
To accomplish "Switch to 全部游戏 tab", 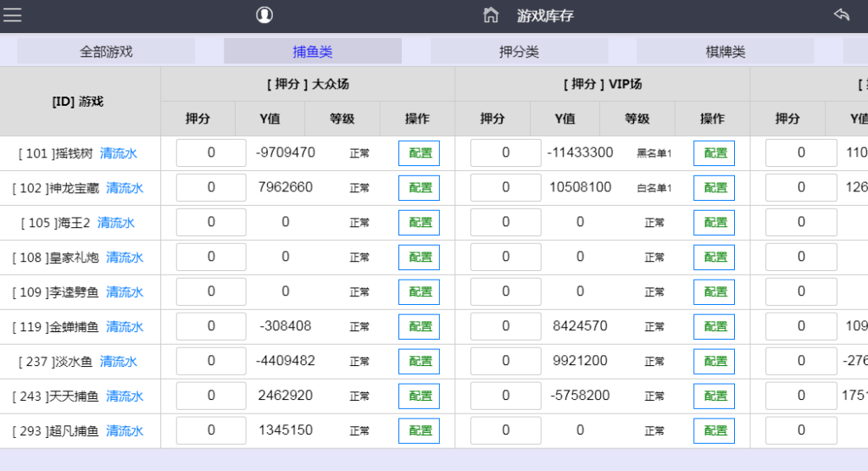I will [x=106, y=52].
